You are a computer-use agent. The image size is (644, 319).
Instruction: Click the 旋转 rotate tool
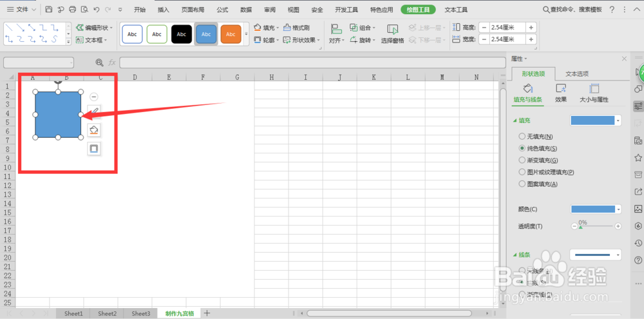point(362,40)
